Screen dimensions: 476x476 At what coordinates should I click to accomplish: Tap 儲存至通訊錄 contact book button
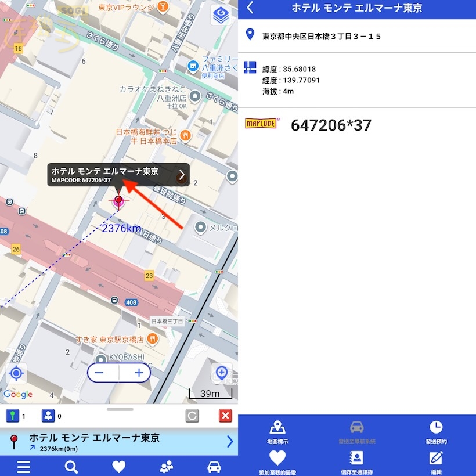[356, 462]
